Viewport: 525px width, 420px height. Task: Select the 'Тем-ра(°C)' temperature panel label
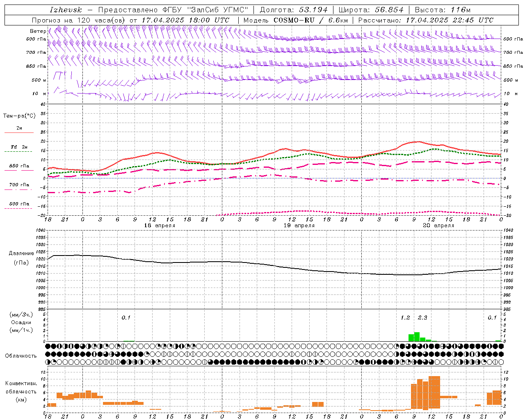point(19,116)
